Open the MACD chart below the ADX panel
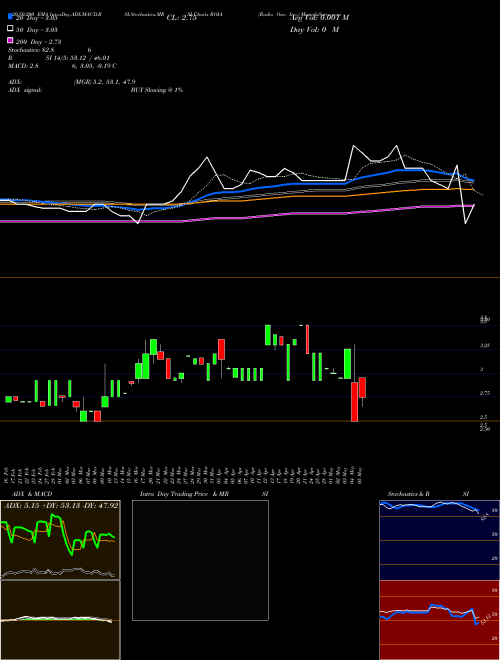Viewport: 500px width, 660px height. [x=60, y=620]
